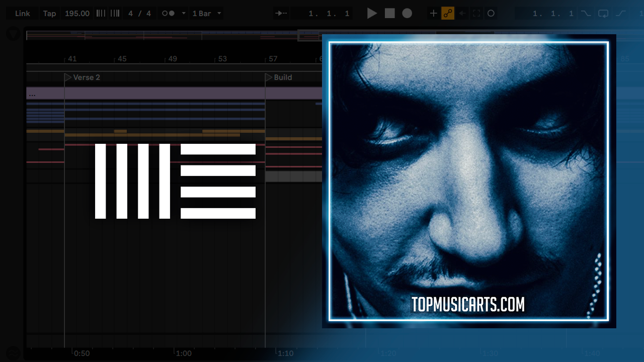Click the Capture MIDI bracket icon
This screenshot has width=644, height=362.
[x=476, y=14]
